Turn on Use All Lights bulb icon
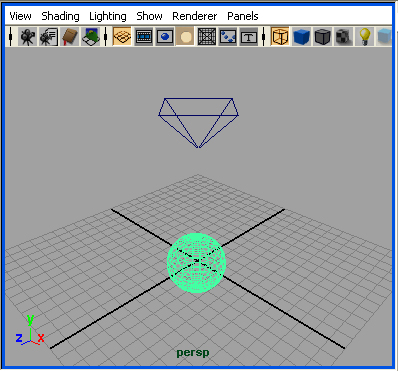Viewport: 398px width, 371px height. [364, 37]
